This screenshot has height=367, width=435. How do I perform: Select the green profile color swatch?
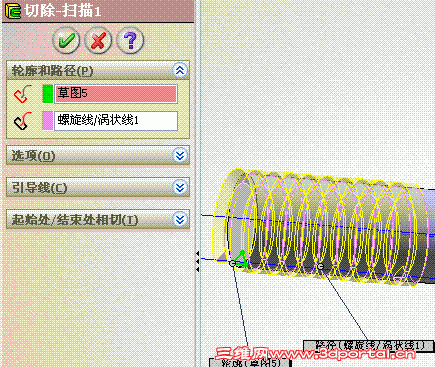pyautogui.click(x=48, y=94)
